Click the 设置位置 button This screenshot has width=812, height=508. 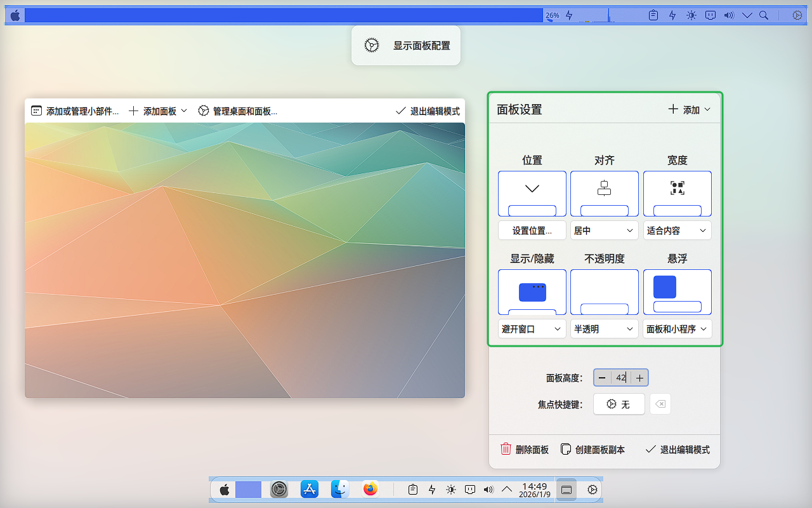pyautogui.click(x=532, y=231)
